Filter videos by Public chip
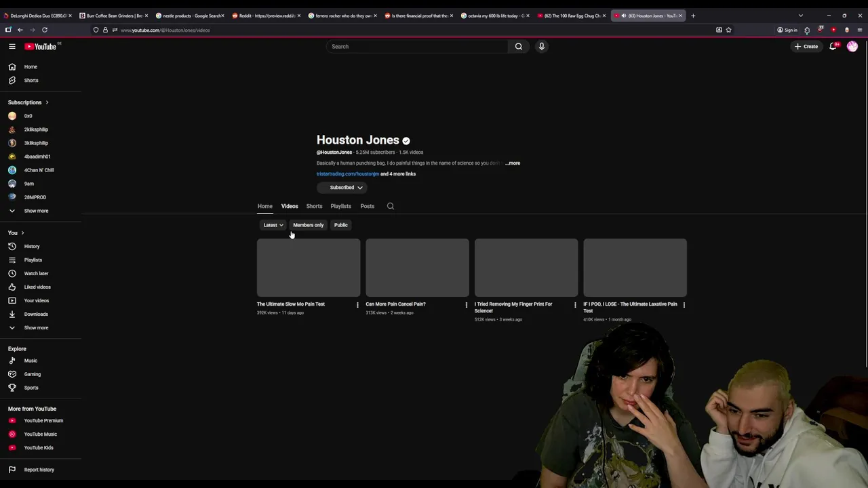 pos(340,225)
